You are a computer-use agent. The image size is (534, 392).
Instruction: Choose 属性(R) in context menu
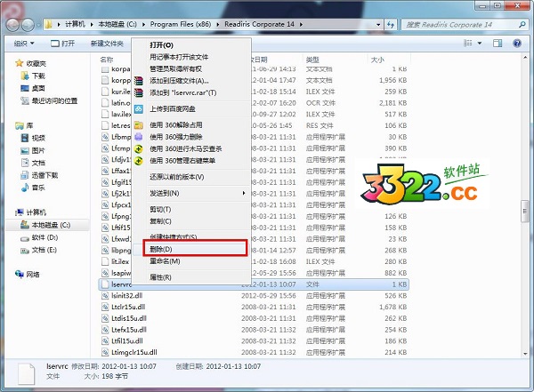tap(191, 277)
